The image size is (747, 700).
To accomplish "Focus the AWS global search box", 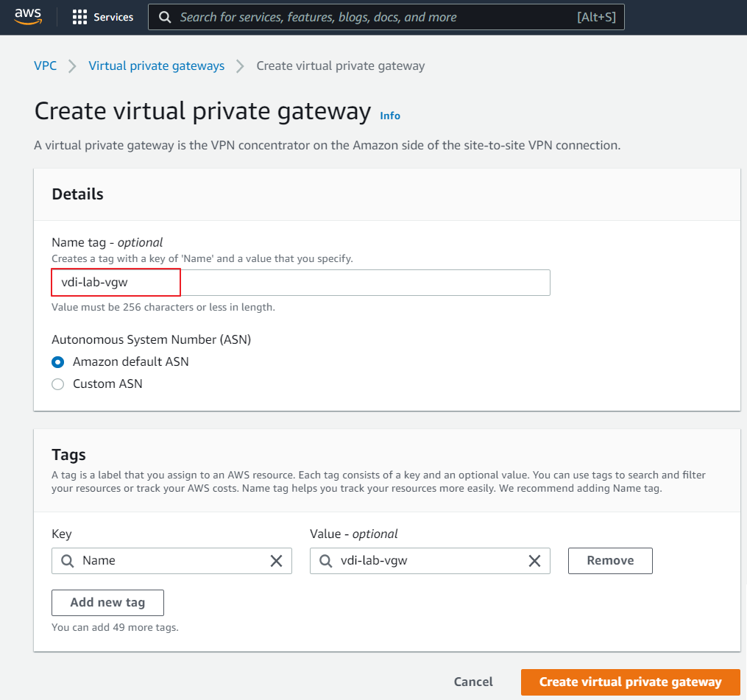I will [375, 17].
